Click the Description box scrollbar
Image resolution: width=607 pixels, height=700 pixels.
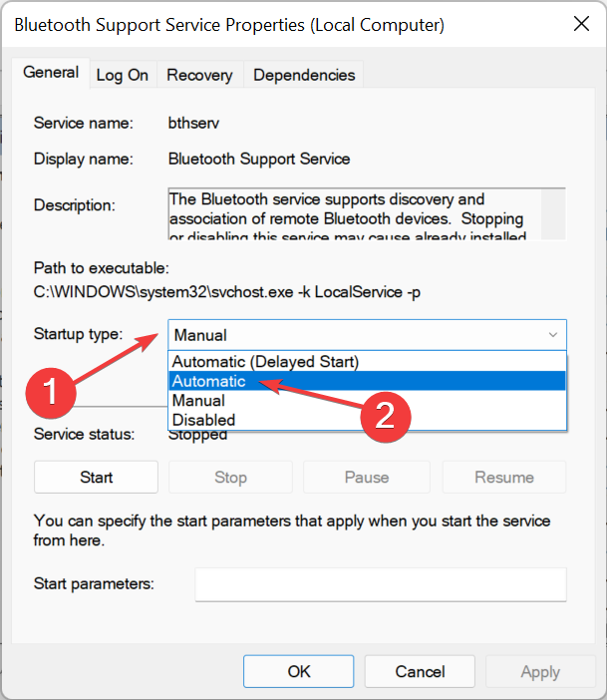pos(553,213)
